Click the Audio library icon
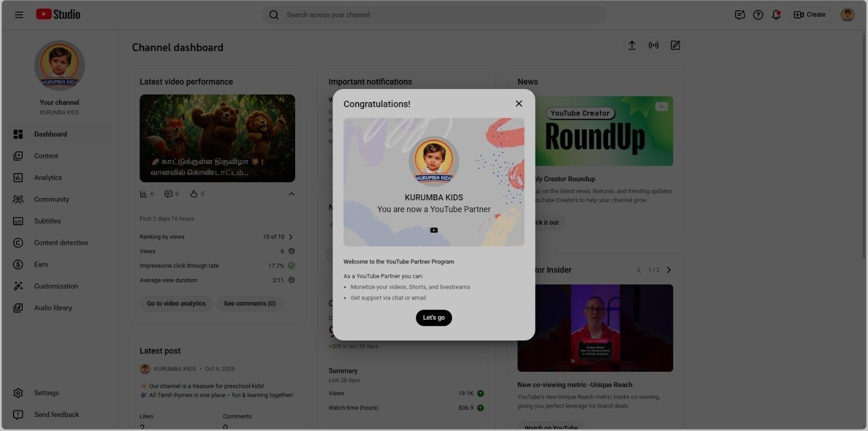 [18, 308]
